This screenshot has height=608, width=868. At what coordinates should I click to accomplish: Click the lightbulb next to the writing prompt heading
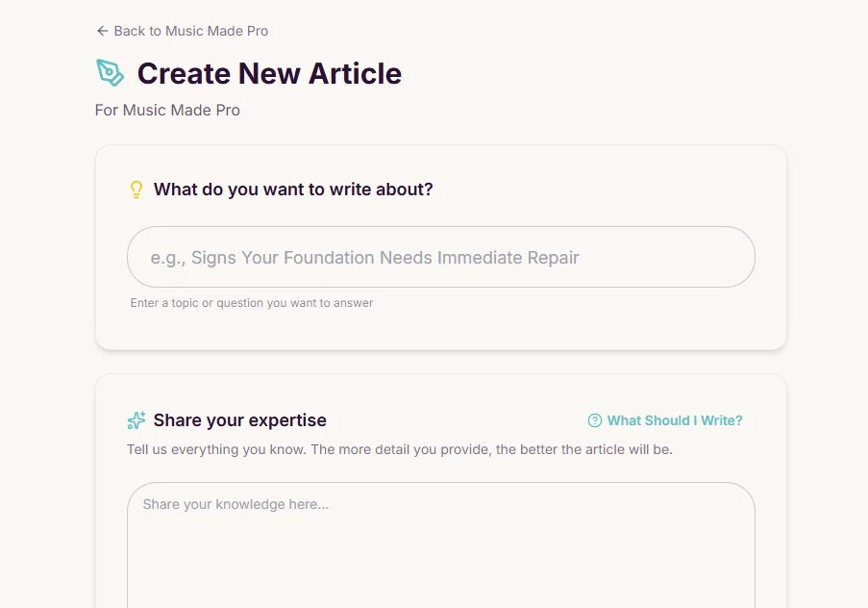click(136, 190)
